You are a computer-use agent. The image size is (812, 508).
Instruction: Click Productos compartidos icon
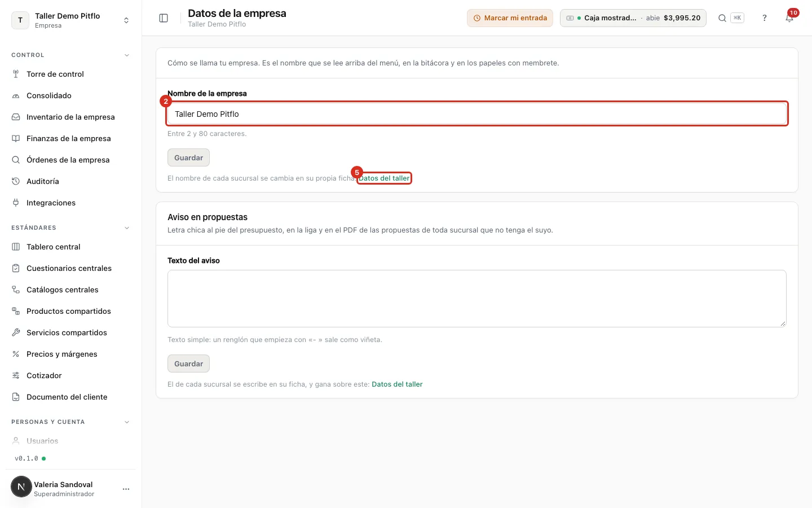click(x=16, y=311)
